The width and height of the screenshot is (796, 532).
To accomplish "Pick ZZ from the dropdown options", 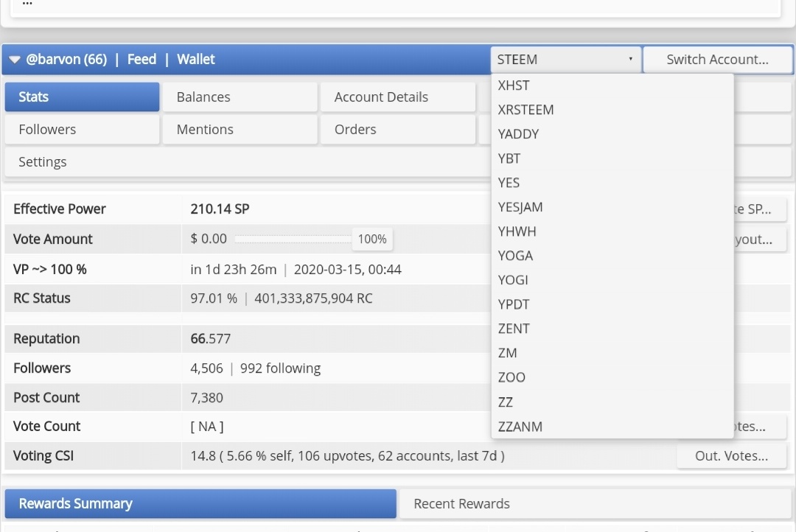I will pyautogui.click(x=612, y=402).
